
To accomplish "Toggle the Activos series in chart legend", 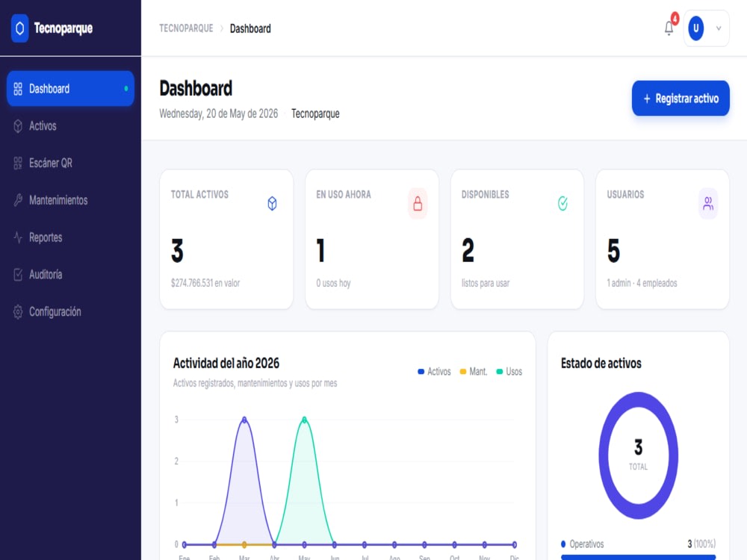I will coord(434,371).
